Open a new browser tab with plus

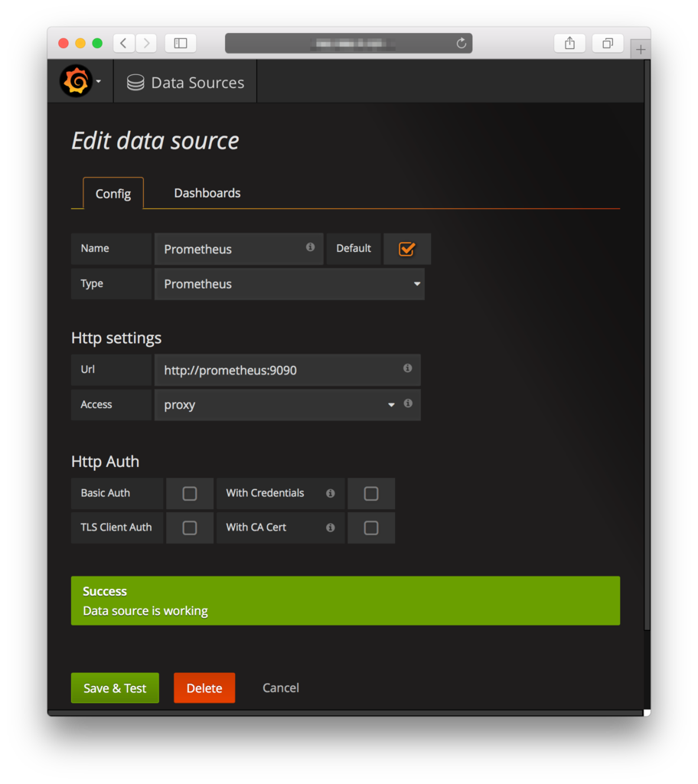tap(641, 50)
